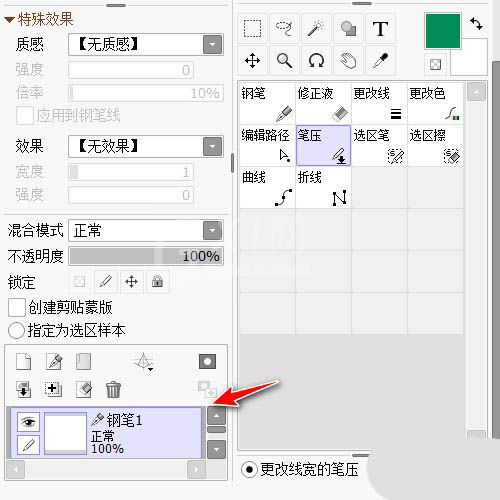Screen dimensions: 500x500
Task: Select the 更改线 tool
Action: click(x=379, y=104)
